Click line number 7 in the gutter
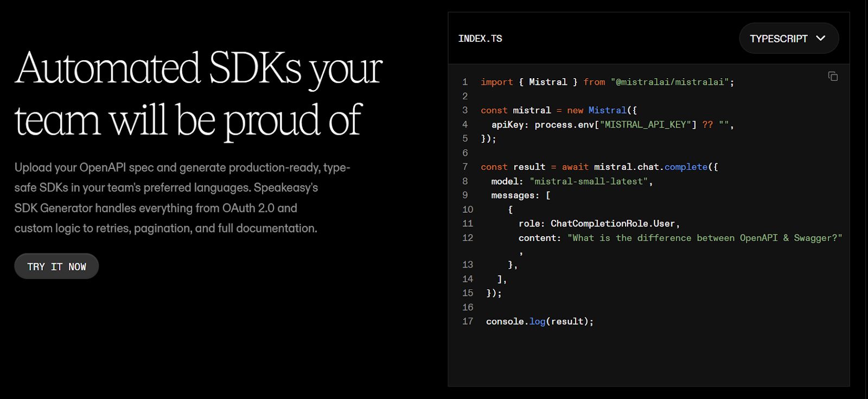The height and width of the screenshot is (399, 868). pyautogui.click(x=465, y=167)
